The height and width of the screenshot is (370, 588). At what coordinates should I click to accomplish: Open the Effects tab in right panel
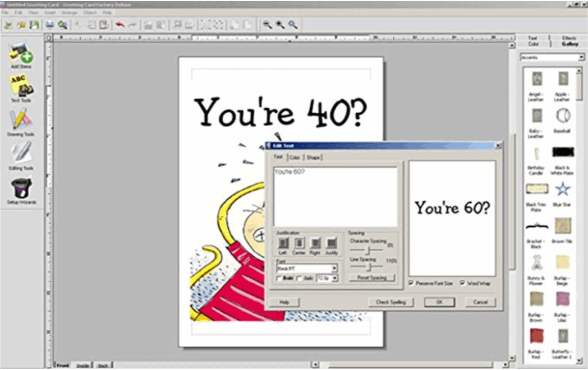569,38
